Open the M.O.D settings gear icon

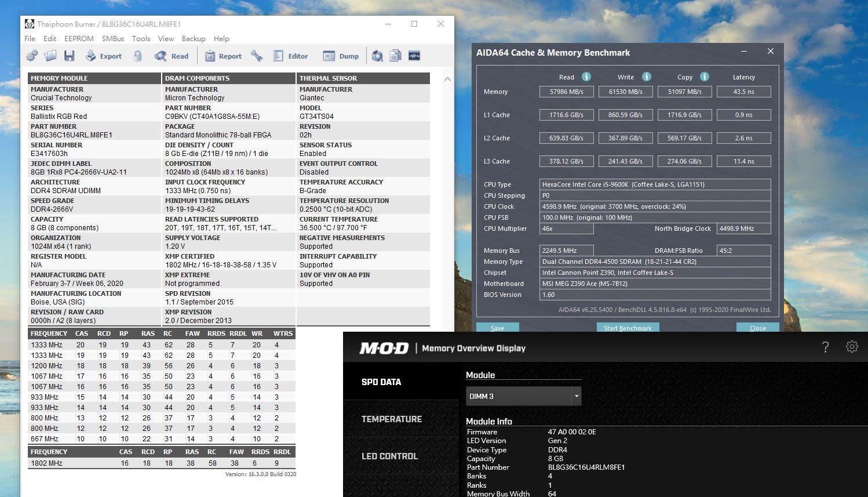(x=852, y=347)
